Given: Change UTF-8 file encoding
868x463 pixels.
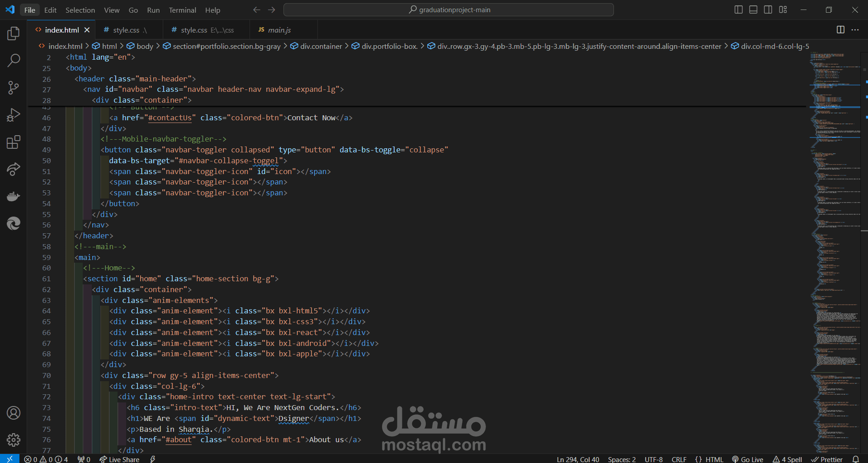Looking at the screenshot, I should tap(654, 459).
